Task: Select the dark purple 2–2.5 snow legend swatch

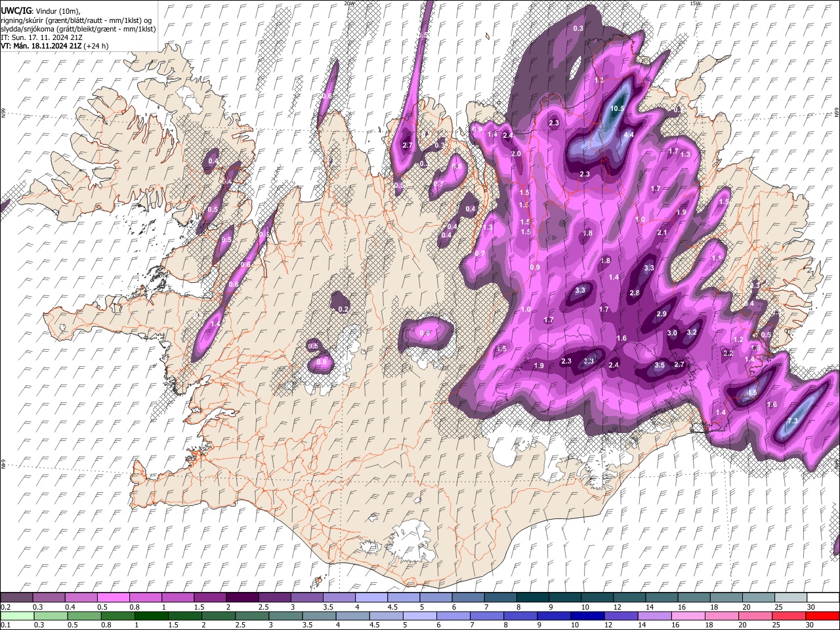Action: [241, 598]
